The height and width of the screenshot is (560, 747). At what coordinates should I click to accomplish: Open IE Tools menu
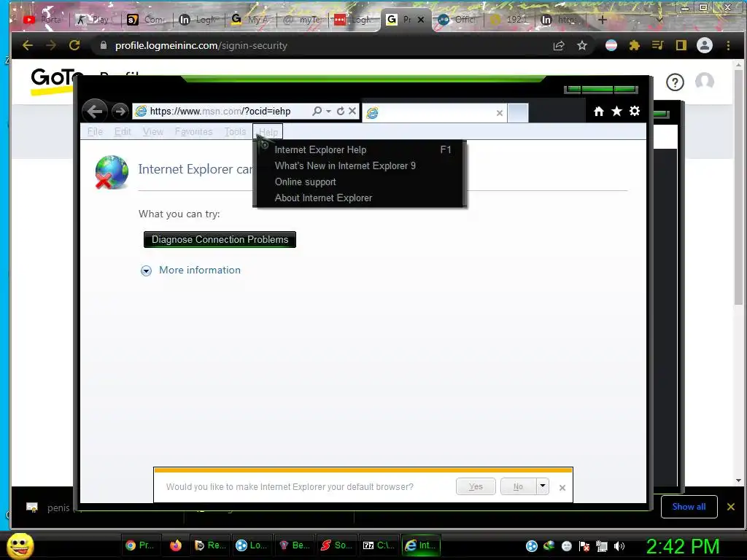(x=236, y=131)
